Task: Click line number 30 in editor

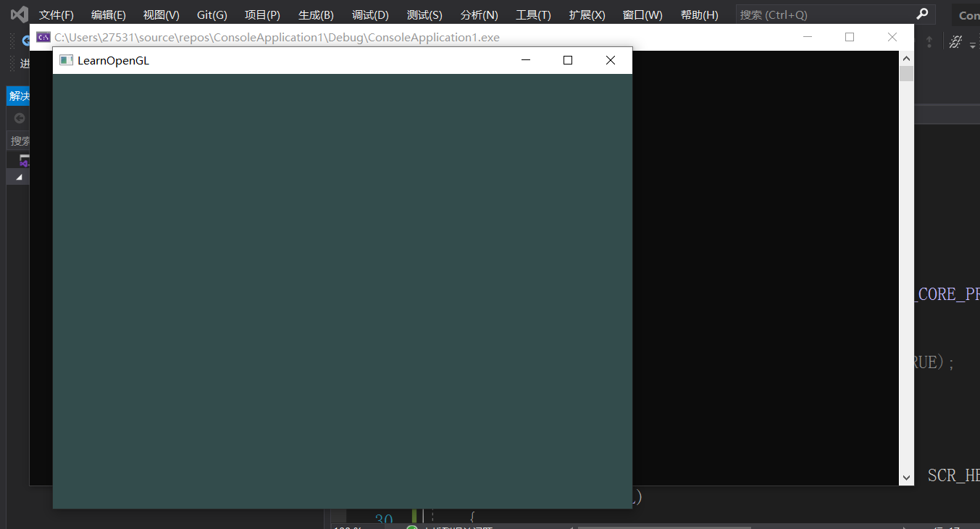Action: 384,520
